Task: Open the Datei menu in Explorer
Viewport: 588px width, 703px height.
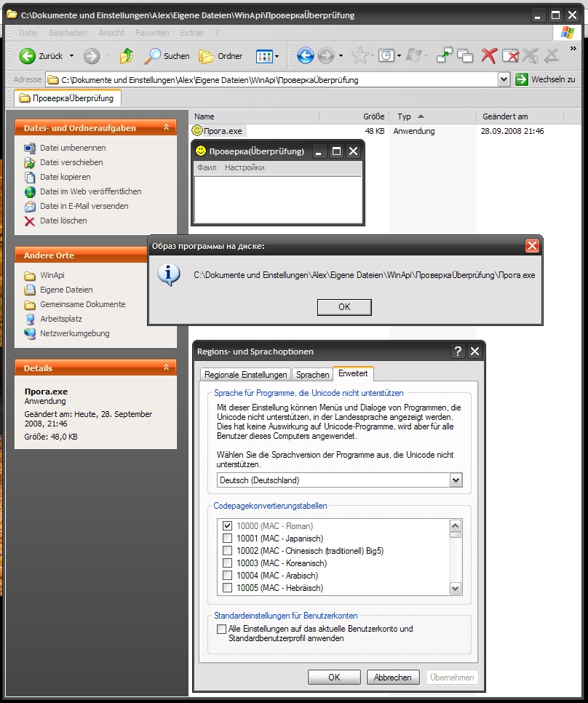Action: click(x=28, y=33)
